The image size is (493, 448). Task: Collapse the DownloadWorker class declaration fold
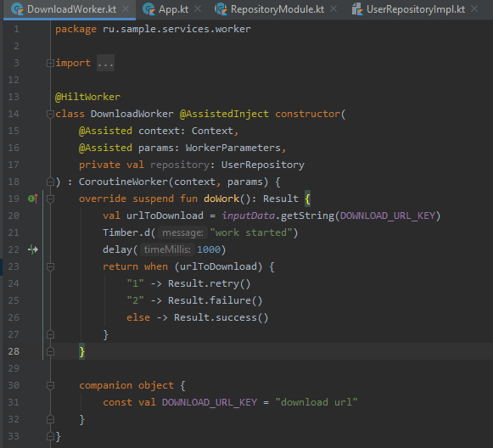click(50, 114)
